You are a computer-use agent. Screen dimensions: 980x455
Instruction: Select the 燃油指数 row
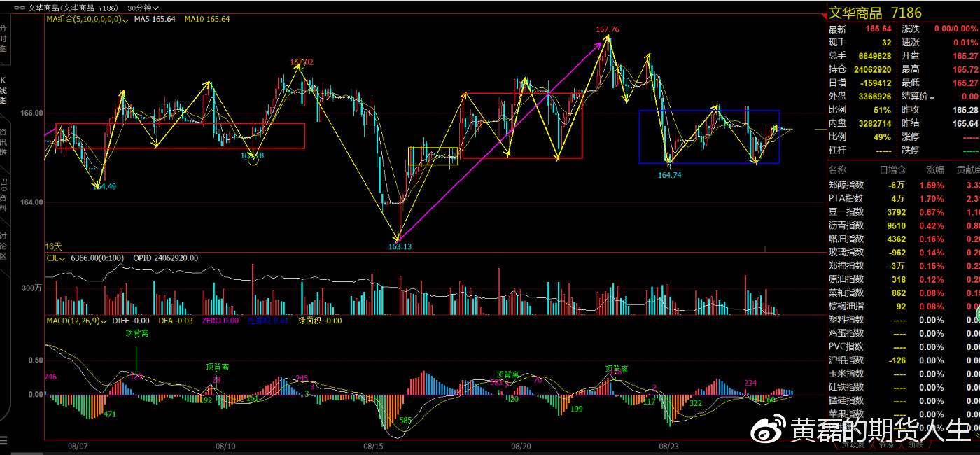(903, 239)
